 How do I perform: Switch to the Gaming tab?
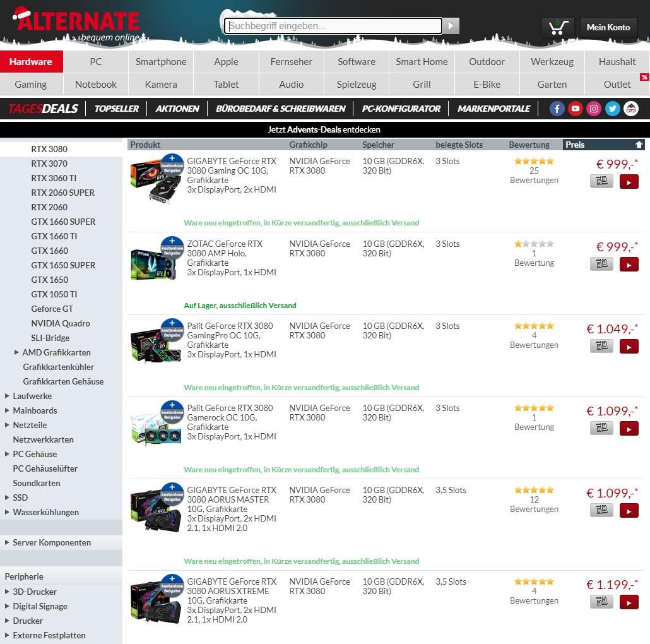pyautogui.click(x=32, y=83)
